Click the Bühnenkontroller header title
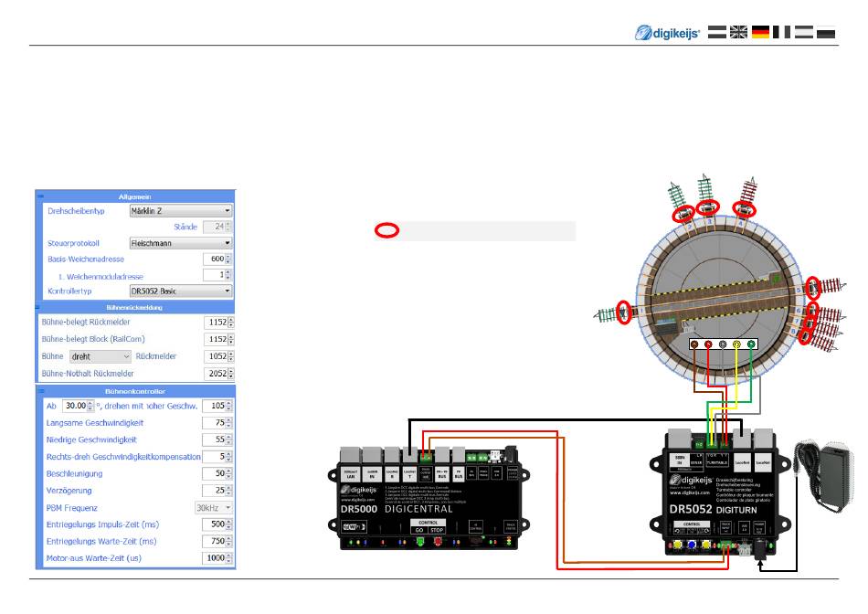The height and width of the screenshot is (614, 868). [135, 391]
